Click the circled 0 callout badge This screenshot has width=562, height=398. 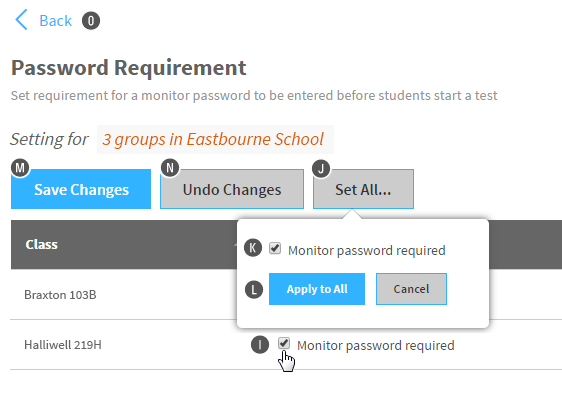(x=91, y=21)
